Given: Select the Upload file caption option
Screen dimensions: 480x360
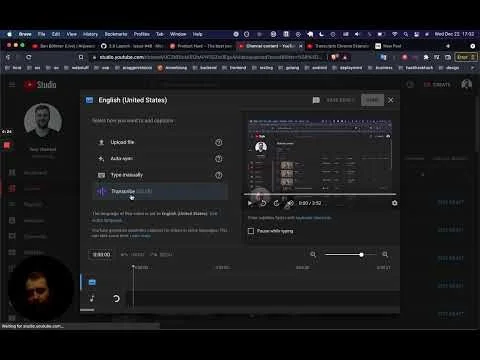Looking at the screenshot, I should pos(160,142).
